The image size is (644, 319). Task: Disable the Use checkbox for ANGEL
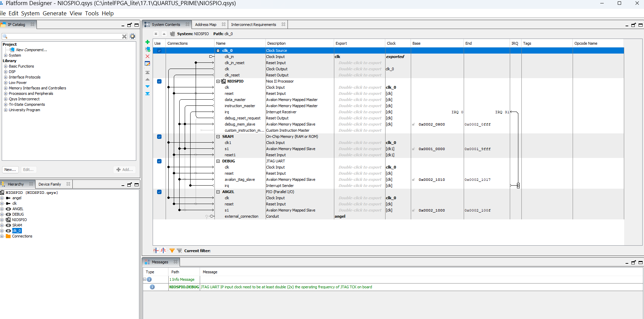[x=159, y=192]
